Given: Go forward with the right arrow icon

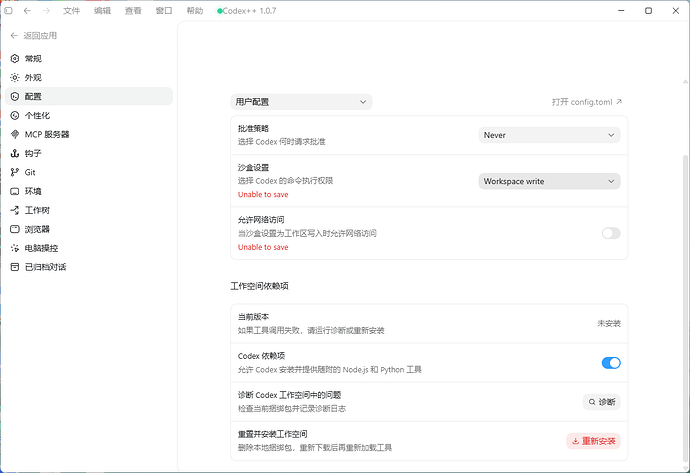Looking at the screenshot, I should coord(46,11).
